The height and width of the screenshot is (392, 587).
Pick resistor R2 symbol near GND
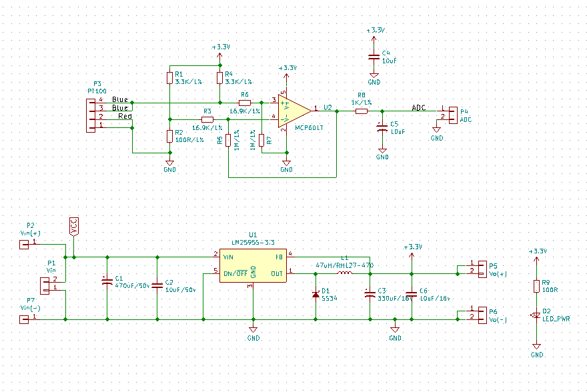(169, 136)
